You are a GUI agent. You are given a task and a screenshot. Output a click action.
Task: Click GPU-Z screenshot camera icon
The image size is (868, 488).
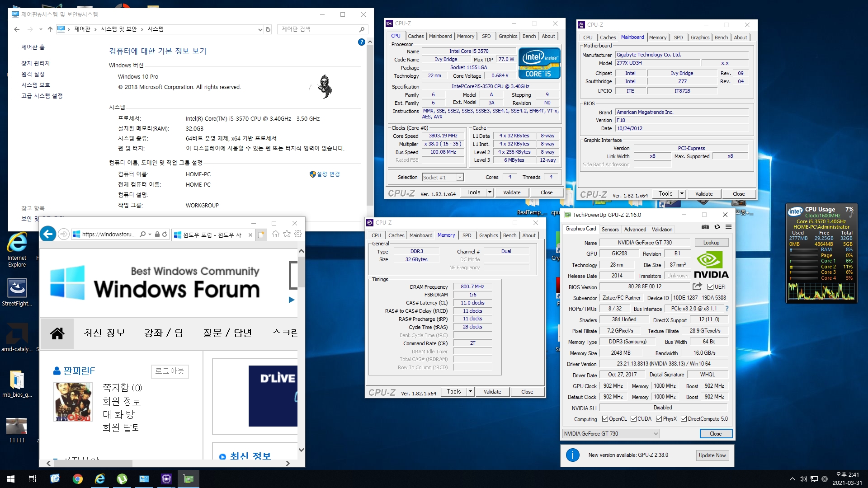point(705,227)
